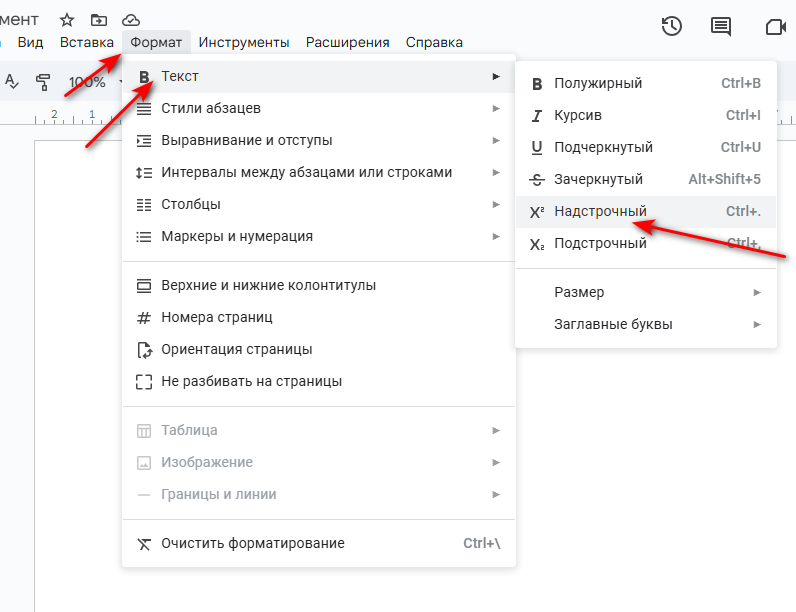
Task: Choose Верхние и нижние колонтитулы
Action: (x=319, y=286)
